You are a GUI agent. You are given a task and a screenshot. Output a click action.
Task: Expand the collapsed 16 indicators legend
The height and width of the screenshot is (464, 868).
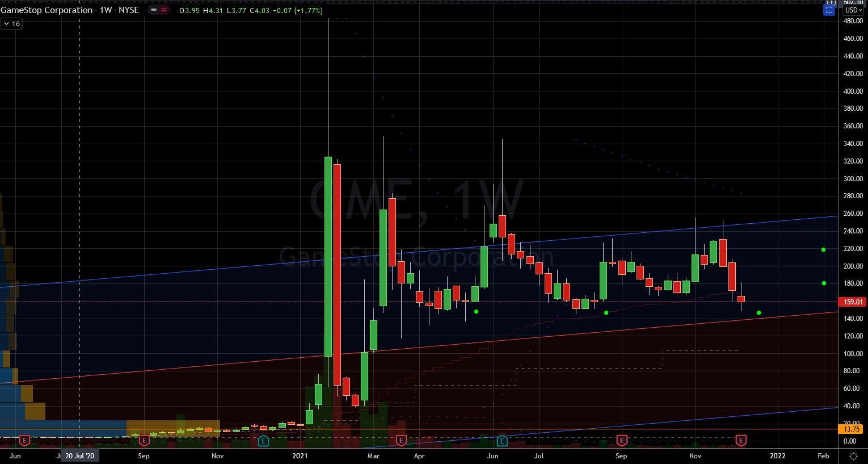(11, 24)
